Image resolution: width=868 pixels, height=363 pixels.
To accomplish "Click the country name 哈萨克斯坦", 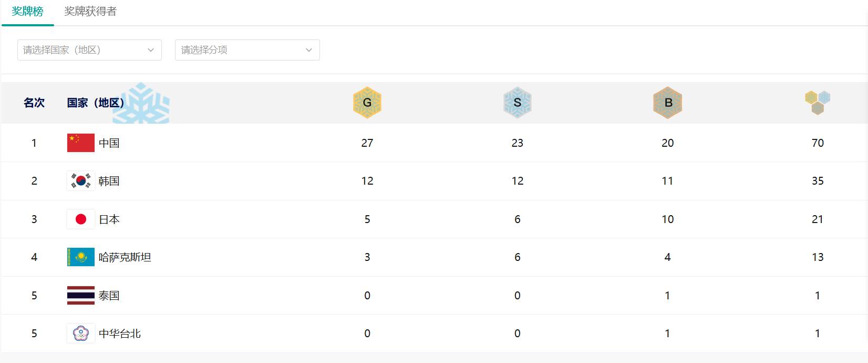I will click(125, 257).
